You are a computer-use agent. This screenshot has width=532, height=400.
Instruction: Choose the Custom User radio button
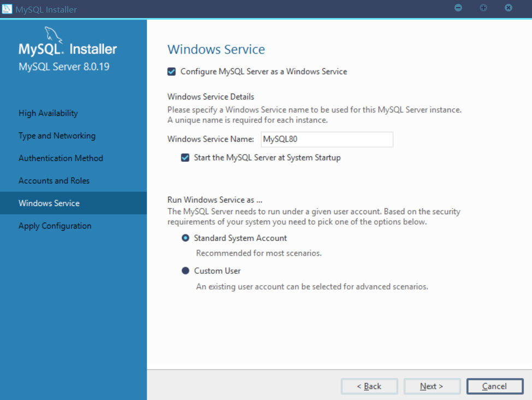tap(186, 271)
